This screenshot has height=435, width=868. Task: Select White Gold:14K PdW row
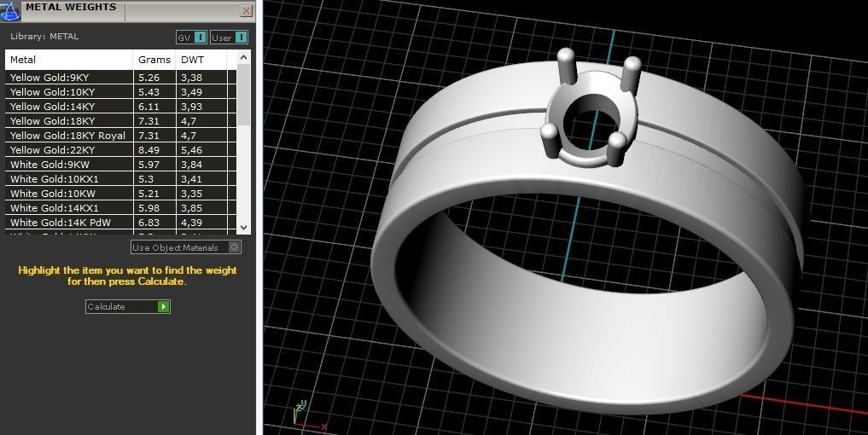pyautogui.click(x=120, y=223)
